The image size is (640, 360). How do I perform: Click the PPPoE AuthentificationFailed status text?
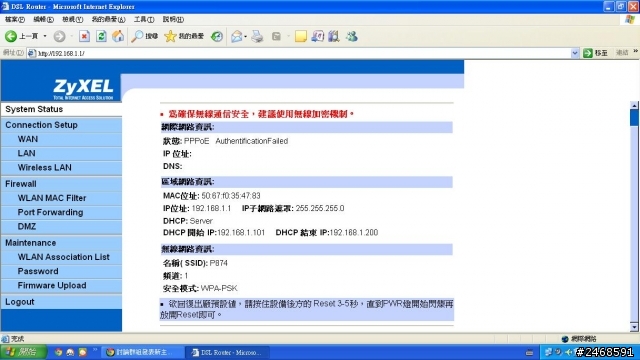pos(236,141)
